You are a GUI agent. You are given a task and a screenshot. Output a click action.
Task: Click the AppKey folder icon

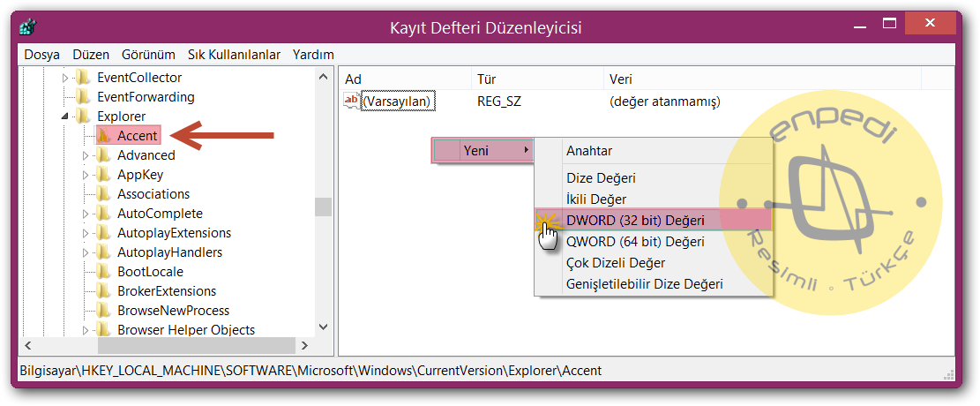tap(103, 175)
